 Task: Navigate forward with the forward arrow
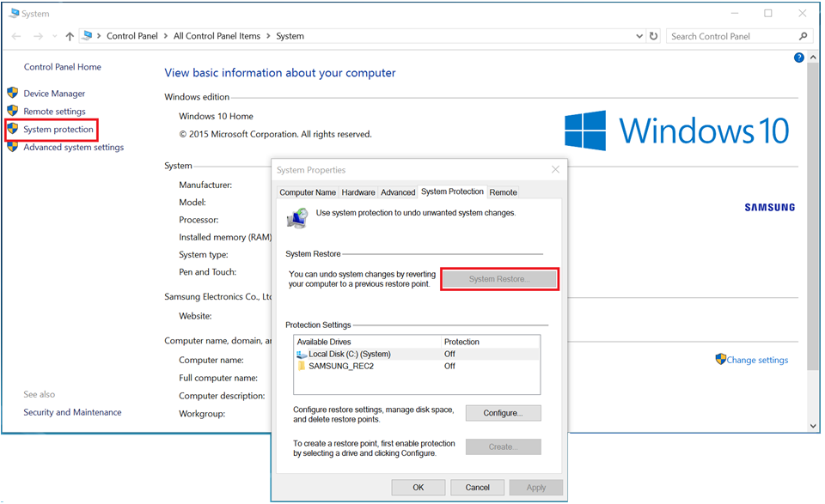(38, 36)
